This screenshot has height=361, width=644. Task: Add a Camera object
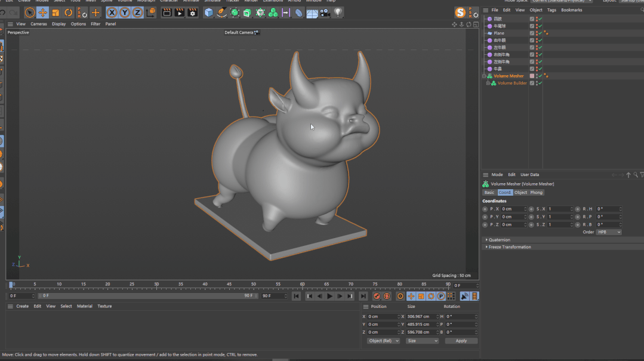click(325, 13)
